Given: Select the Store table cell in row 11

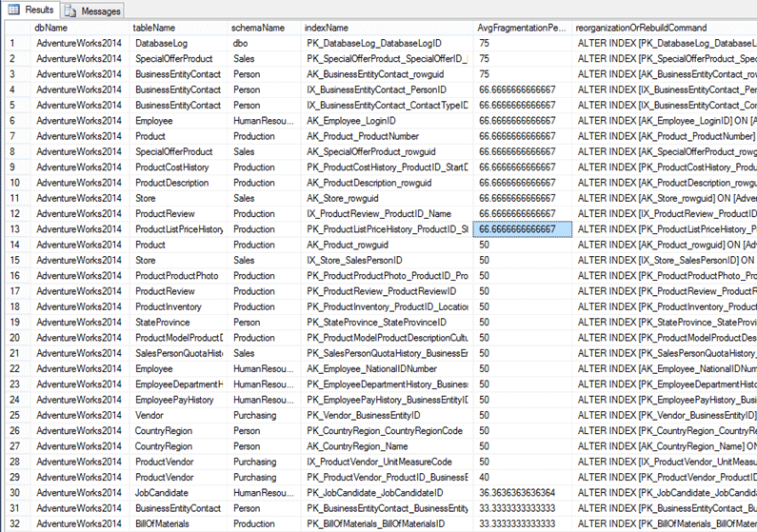Looking at the screenshot, I should coord(179,198).
